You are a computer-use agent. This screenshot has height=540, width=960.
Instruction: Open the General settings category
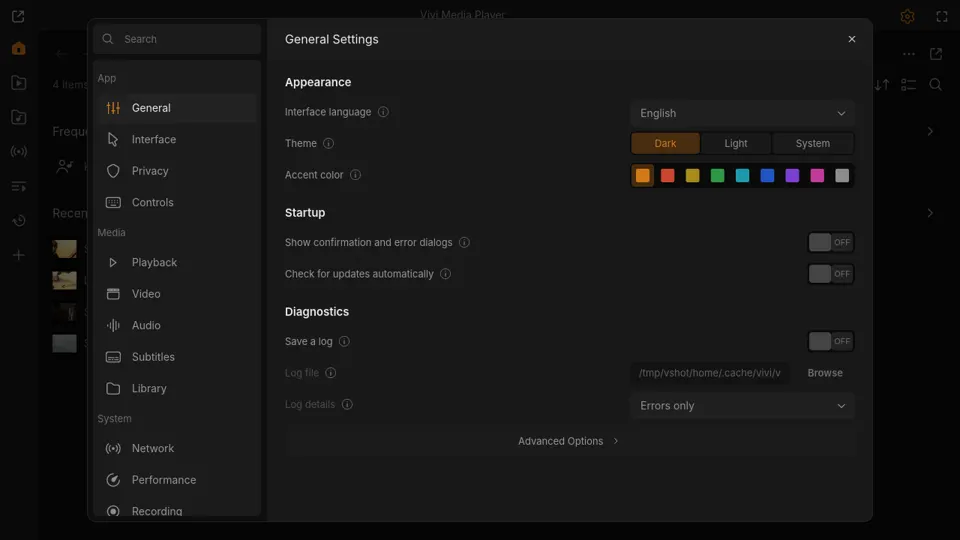pos(176,108)
